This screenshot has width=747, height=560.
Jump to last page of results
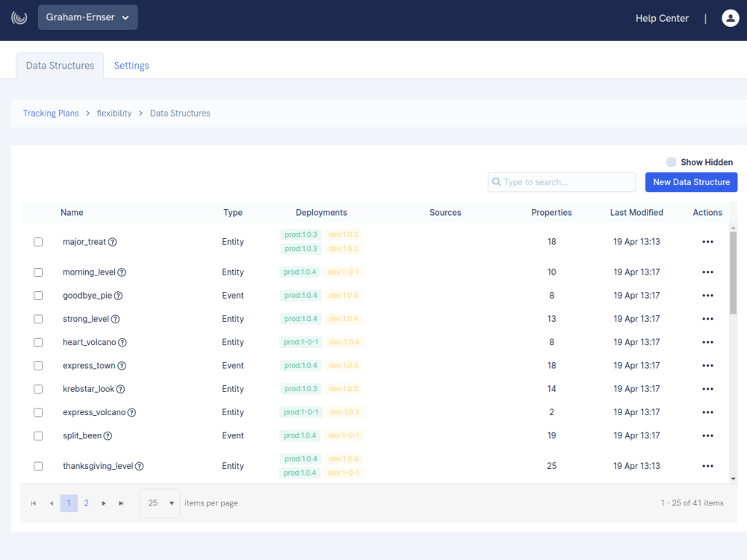coord(122,503)
